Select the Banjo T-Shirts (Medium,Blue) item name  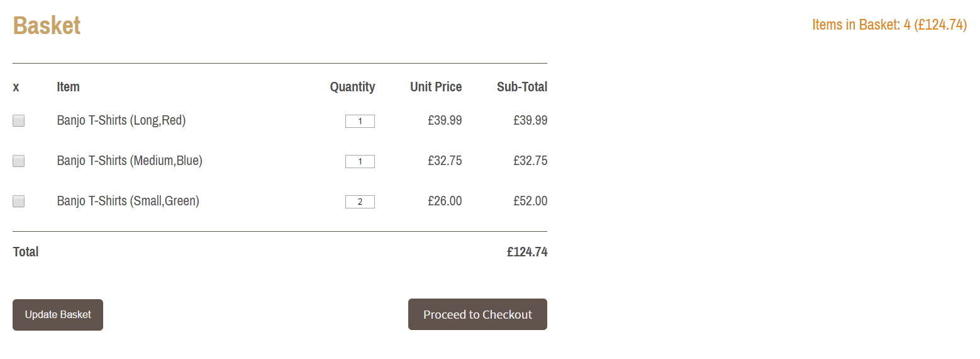pos(130,161)
